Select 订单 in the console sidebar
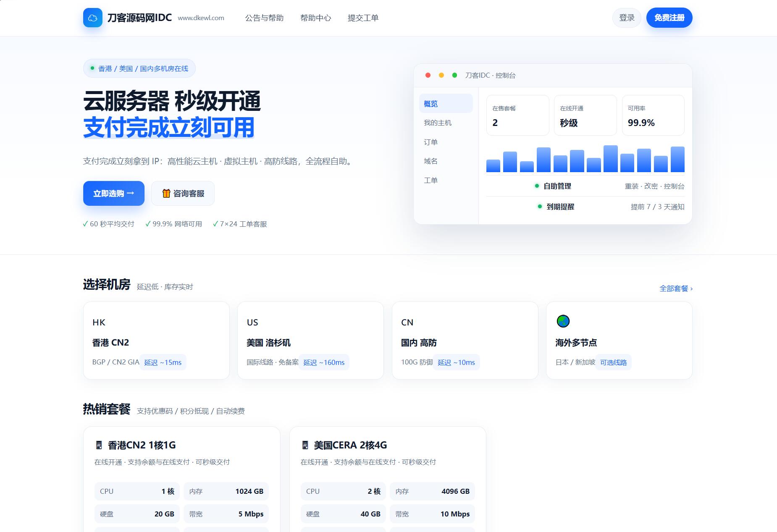This screenshot has height=532, width=777. click(x=446, y=142)
